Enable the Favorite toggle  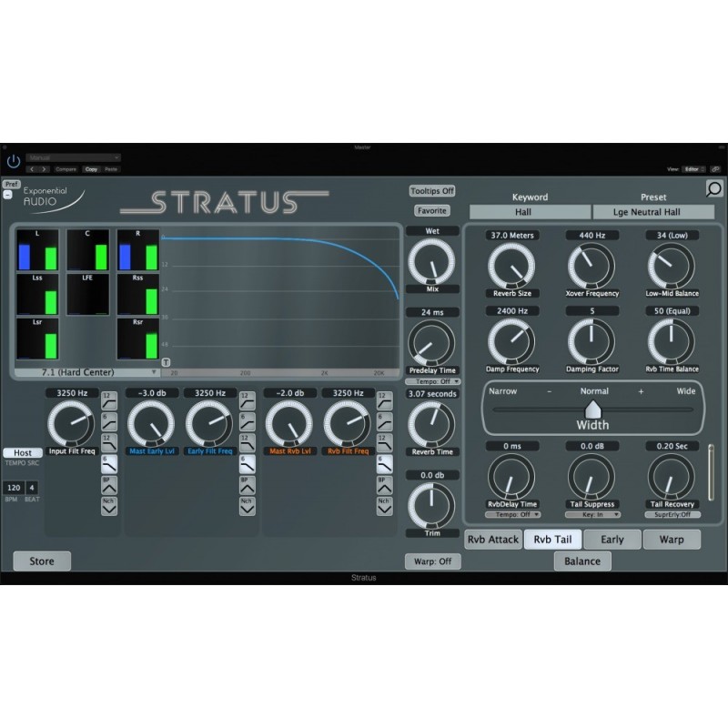click(431, 209)
